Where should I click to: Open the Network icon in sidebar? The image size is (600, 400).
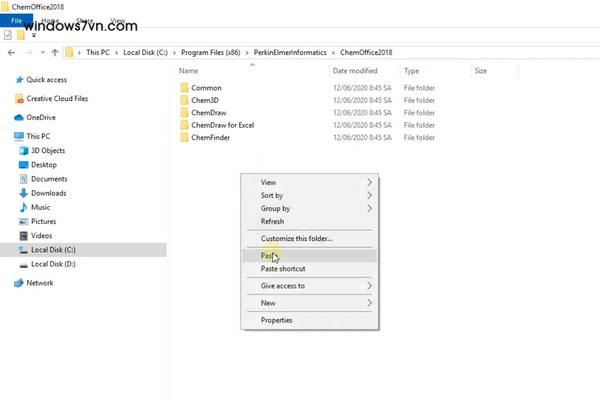pyautogui.click(x=19, y=283)
